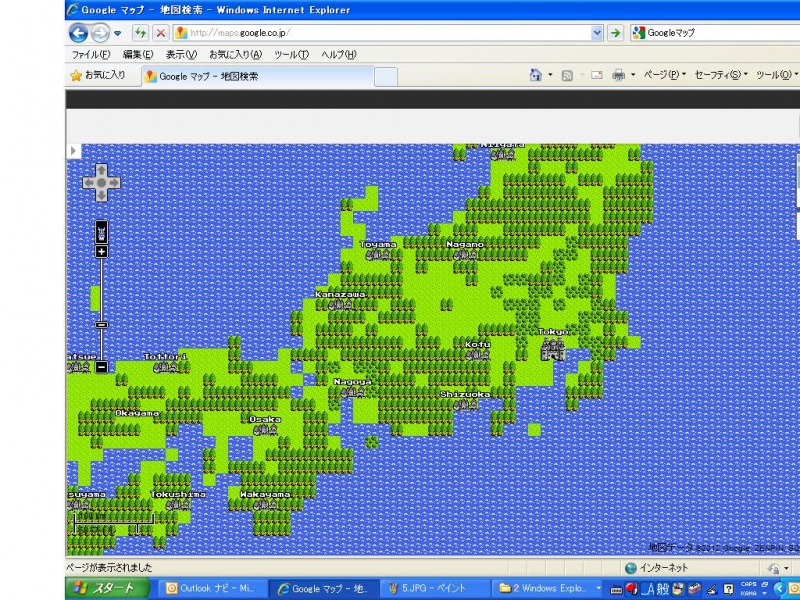The height and width of the screenshot is (600, 800).
Task: Click the IME 般 conversion mode icon
Action: [x=663, y=589]
